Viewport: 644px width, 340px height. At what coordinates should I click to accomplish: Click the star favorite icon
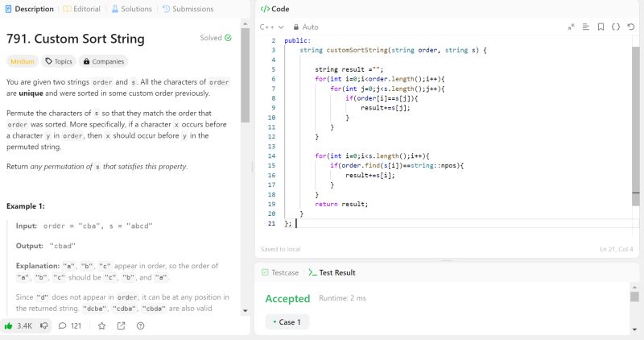(x=102, y=325)
